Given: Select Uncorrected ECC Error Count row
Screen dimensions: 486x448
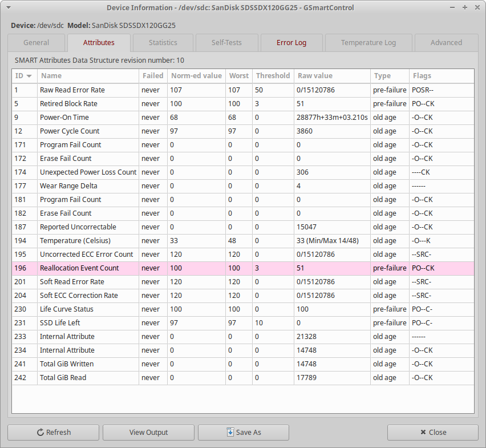Looking at the screenshot, I should pos(243,255).
